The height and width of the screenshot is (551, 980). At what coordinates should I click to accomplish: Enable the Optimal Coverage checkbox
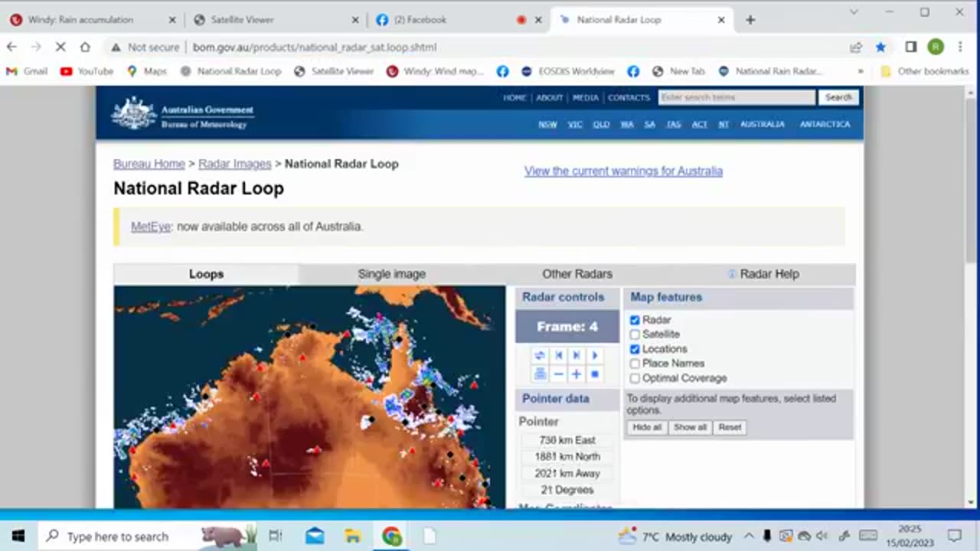pyautogui.click(x=635, y=378)
